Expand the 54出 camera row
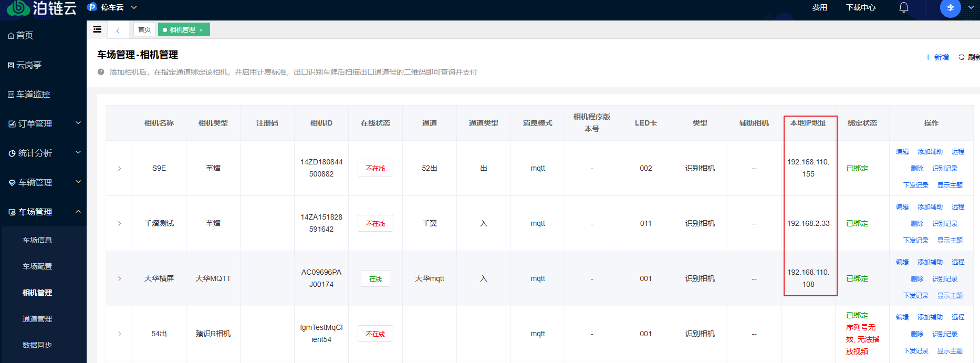 click(x=119, y=334)
